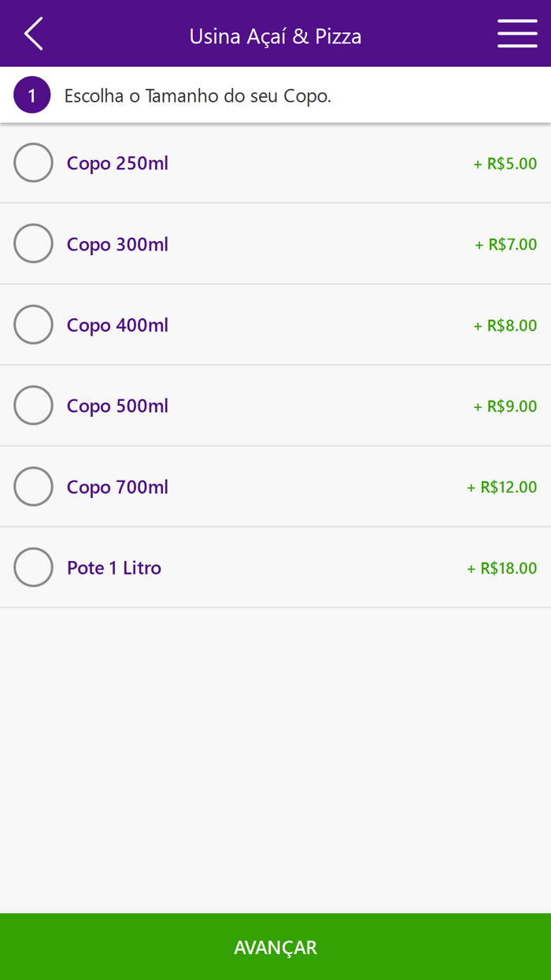Click the + R$18.00 price text

(x=502, y=568)
